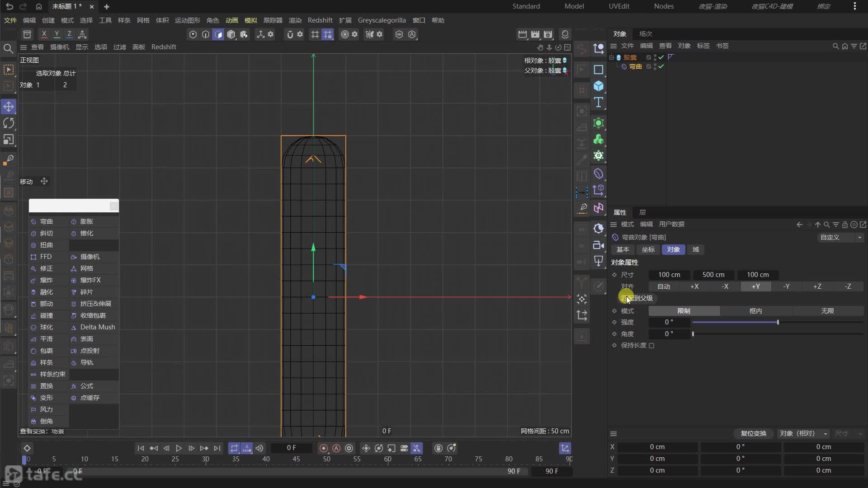Jump to the last frame of animation
The width and height of the screenshot is (868, 488).
click(217, 448)
